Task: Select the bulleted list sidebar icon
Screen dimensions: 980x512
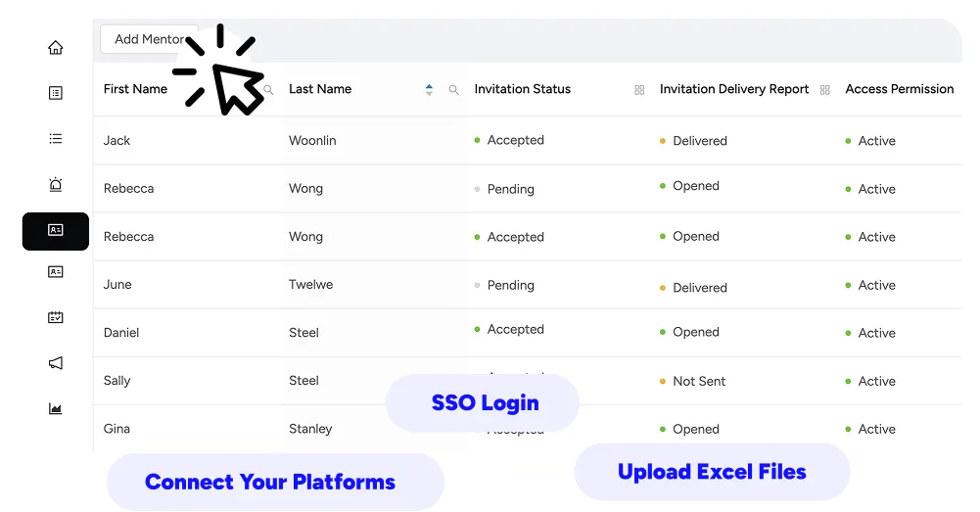Action: [56, 139]
